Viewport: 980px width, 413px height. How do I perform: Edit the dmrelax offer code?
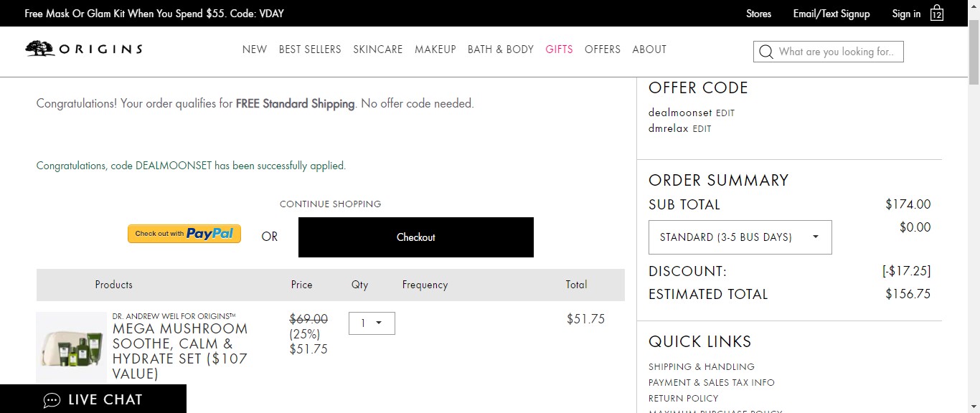[702, 129]
